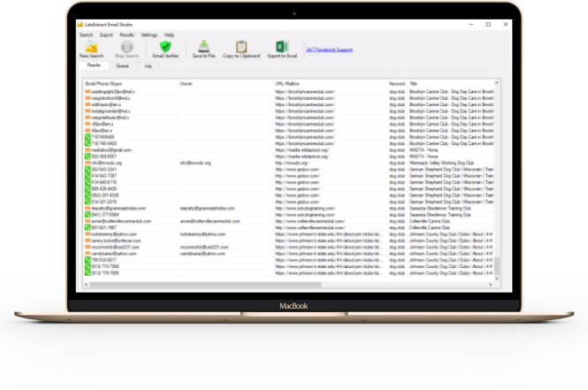Click envelope icon beside annie@colliervillecanineclub.com in first column
This screenshot has height=390, width=588.
click(x=88, y=221)
